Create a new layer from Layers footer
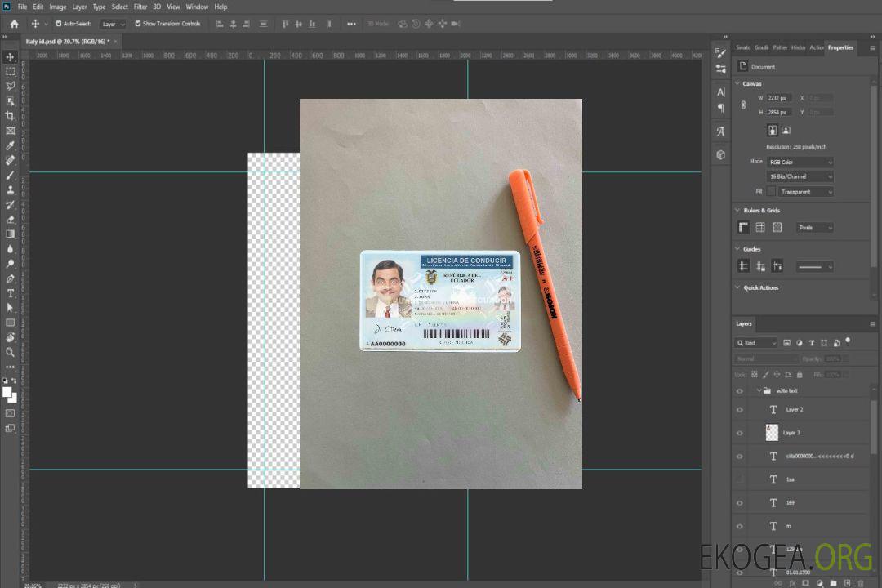Image resolution: width=882 pixels, height=588 pixels. (847, 583)
